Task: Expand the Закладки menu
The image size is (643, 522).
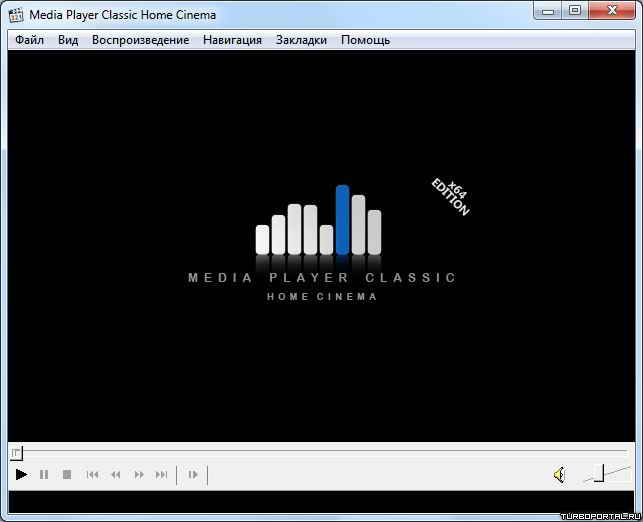Action: (x=301, y=40)
